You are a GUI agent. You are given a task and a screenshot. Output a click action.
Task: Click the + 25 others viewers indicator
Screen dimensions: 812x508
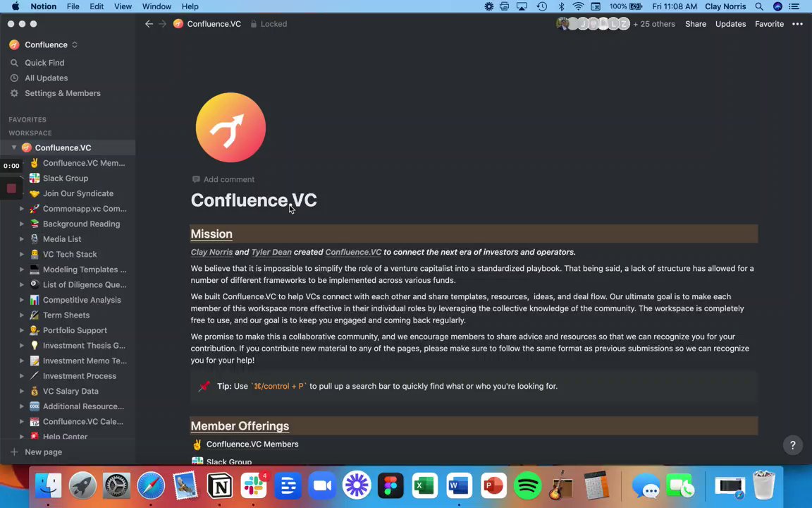click(x=654, y=24)
